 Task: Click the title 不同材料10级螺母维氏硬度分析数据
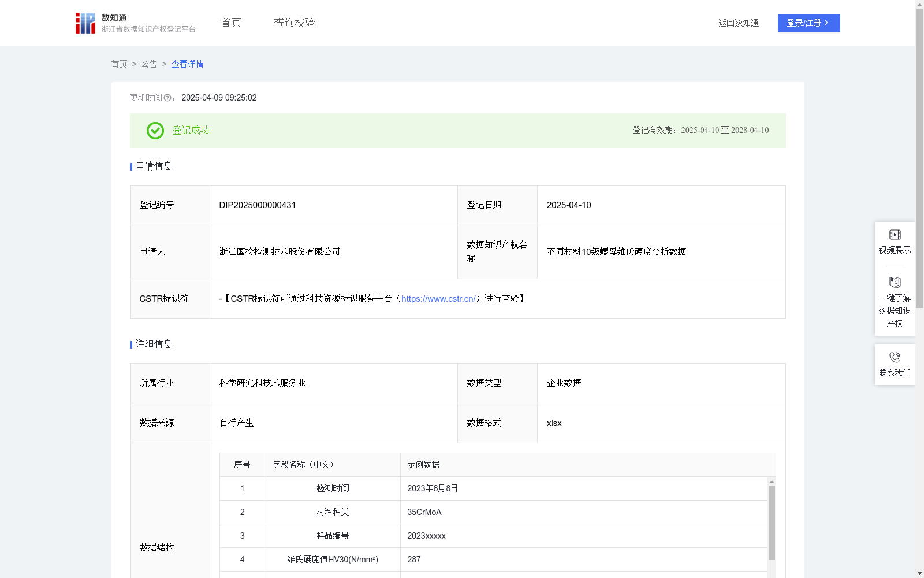(x=616, y=252)
